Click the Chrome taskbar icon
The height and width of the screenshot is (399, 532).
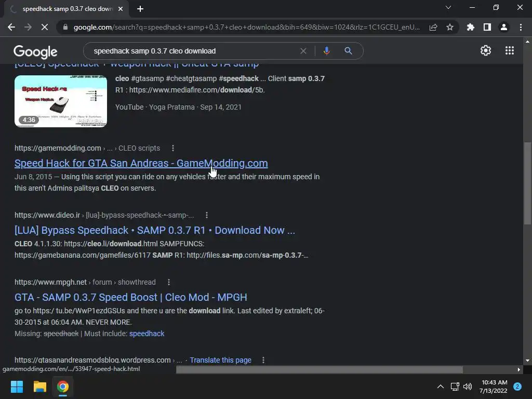[63, 387]
